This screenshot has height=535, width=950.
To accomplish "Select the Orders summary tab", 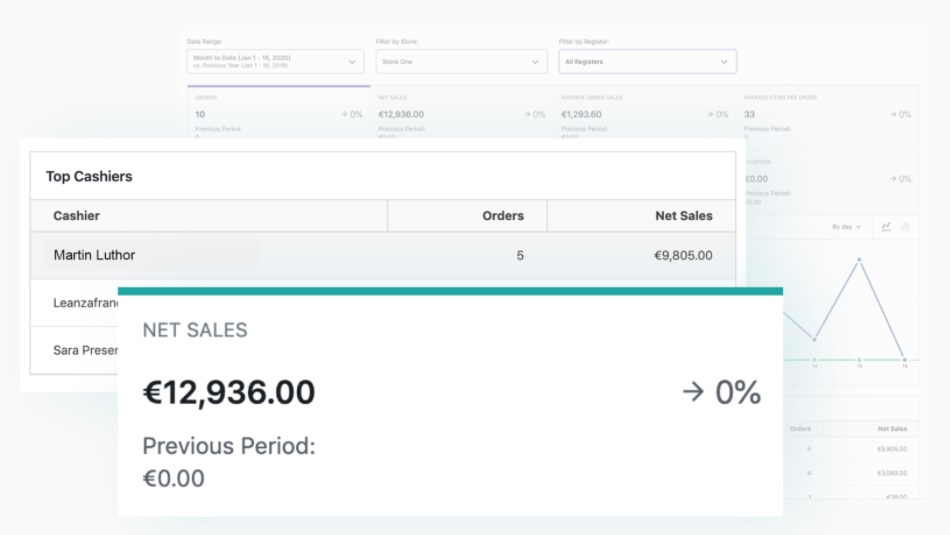I will [x=279, y=113].
